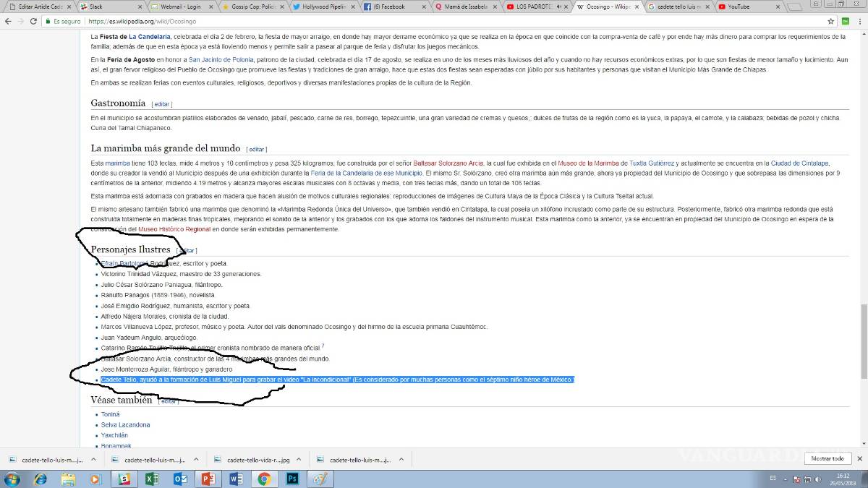Screen dimensions: 868x488
Task: Switch to the YouTube tab
Action: coord(745,7)
